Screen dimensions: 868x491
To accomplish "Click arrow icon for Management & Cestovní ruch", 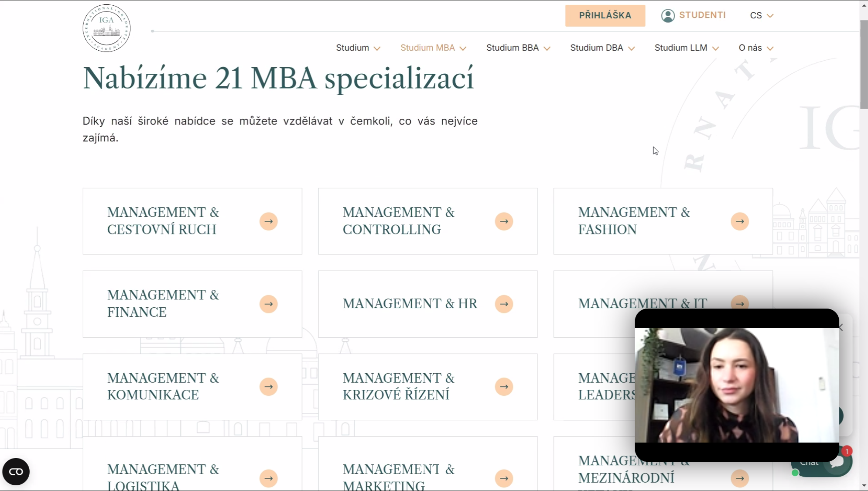I will point(268,221).
